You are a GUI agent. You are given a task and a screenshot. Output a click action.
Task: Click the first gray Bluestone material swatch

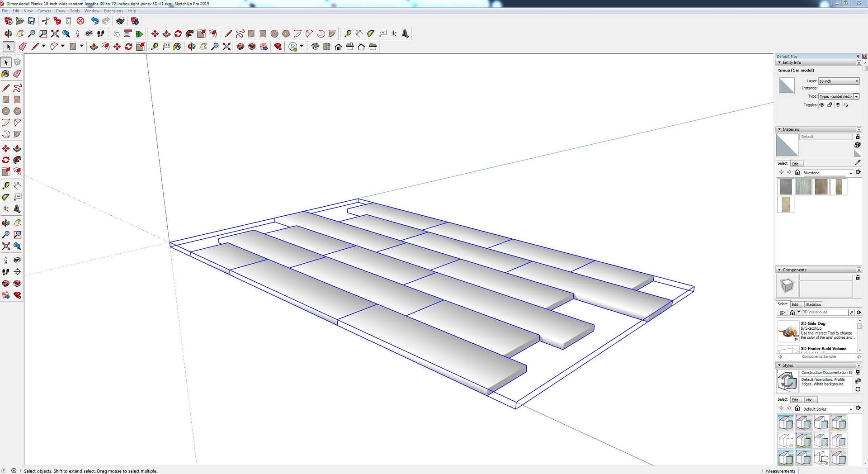786,187
